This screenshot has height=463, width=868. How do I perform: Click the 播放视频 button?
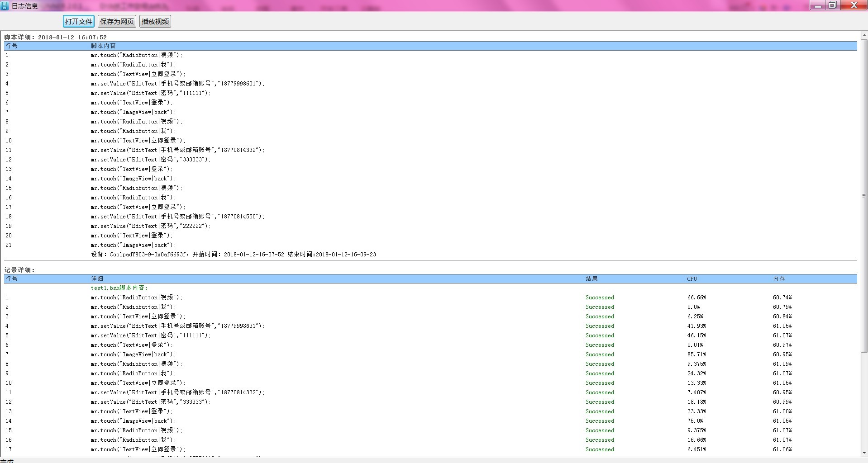pos(155,21)
